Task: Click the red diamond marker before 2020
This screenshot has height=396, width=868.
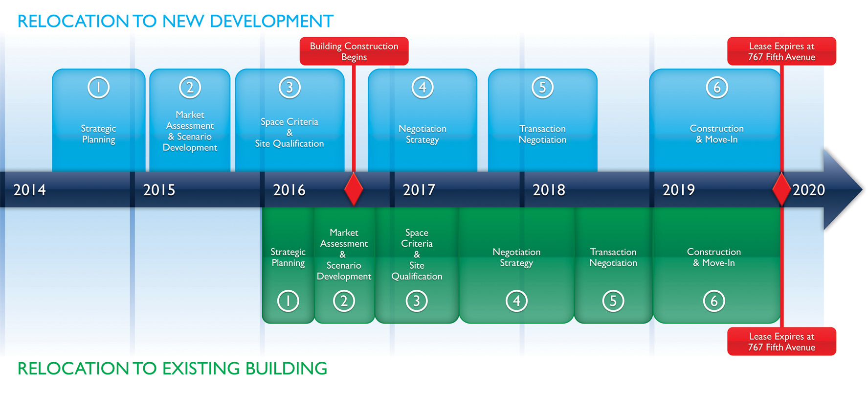Action: pos(781,189)
